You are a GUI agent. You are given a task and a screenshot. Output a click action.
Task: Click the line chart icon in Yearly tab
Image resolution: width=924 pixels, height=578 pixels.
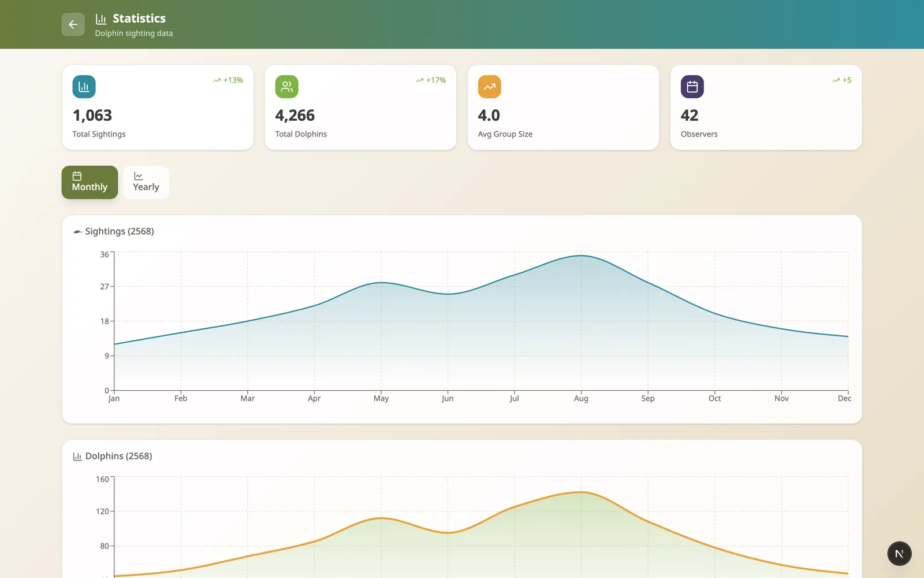(x=138, y=176)
